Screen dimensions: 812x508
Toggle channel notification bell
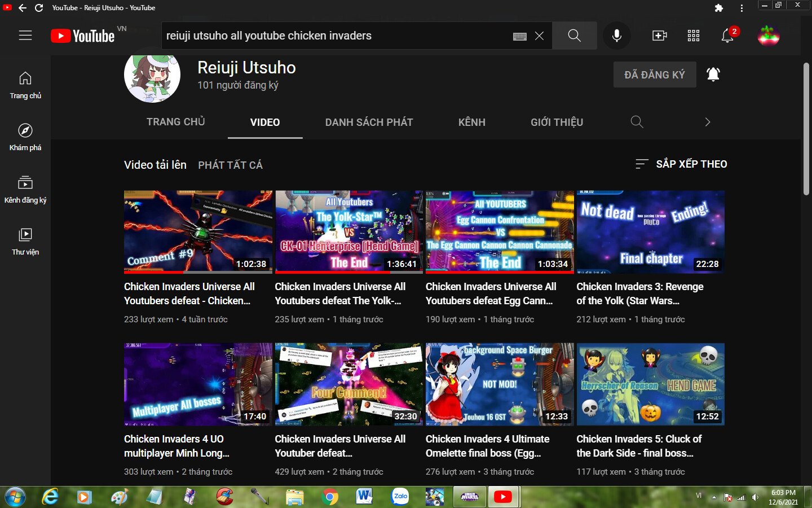tap(713, 75)
